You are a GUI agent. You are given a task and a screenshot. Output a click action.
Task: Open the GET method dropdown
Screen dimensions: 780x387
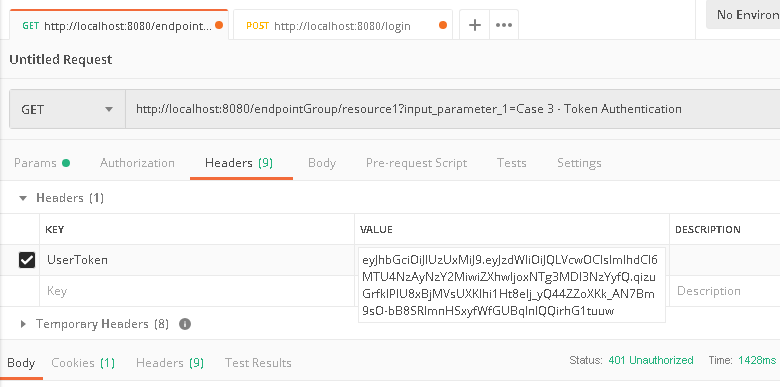tap(67, 109)
